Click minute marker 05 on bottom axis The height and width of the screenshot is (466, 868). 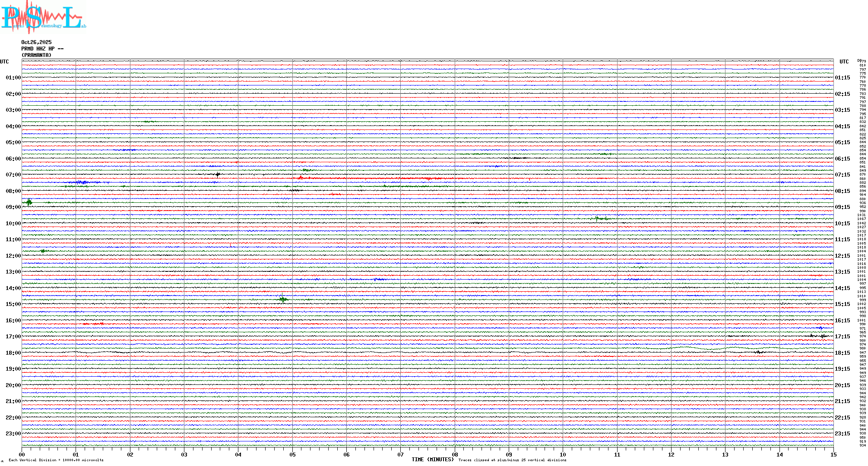coord(292,454)
